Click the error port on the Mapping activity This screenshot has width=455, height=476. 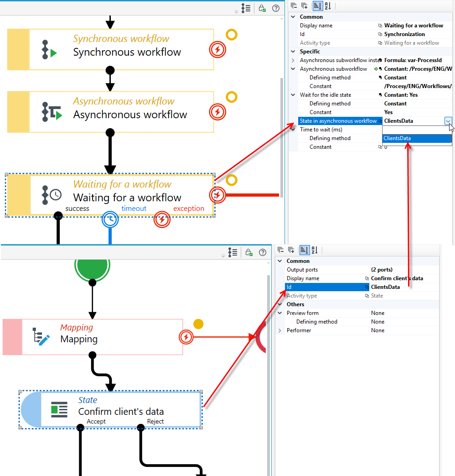[186, 337]
